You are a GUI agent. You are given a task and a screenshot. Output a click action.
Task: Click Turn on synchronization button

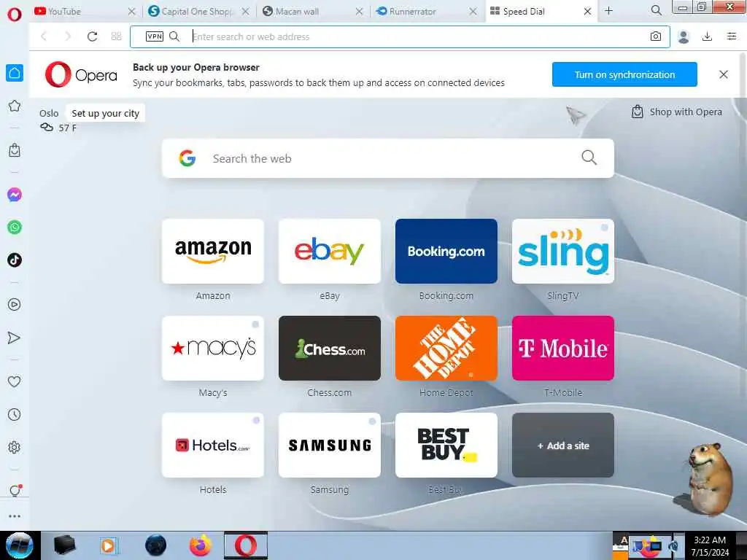coord(624,74)
